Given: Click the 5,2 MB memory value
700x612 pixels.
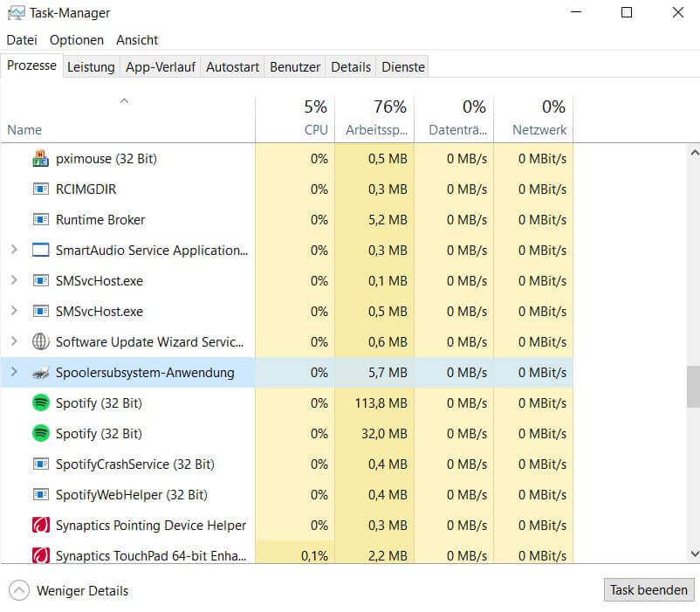Looking at the screenshot, I should (388, 220).
